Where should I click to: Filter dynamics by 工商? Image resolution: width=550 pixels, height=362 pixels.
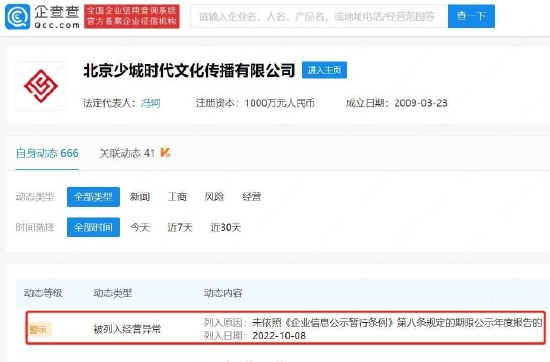coord(177,197)
